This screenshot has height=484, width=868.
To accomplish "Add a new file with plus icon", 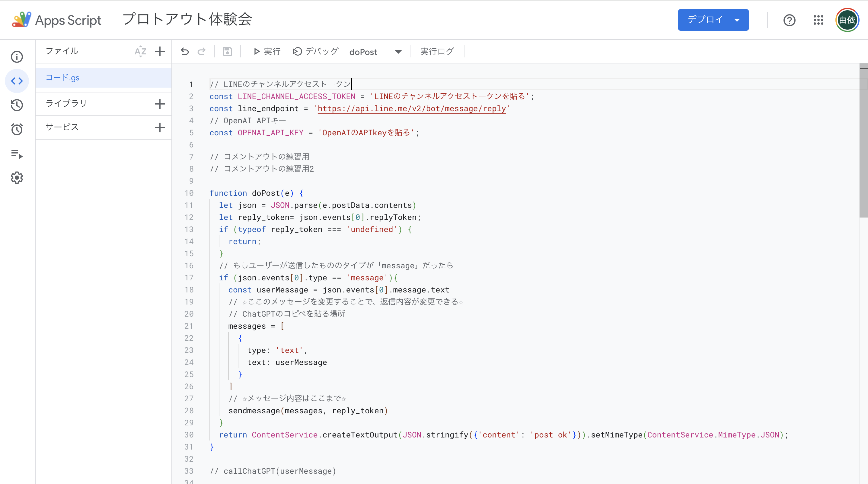I will point(160,52).
